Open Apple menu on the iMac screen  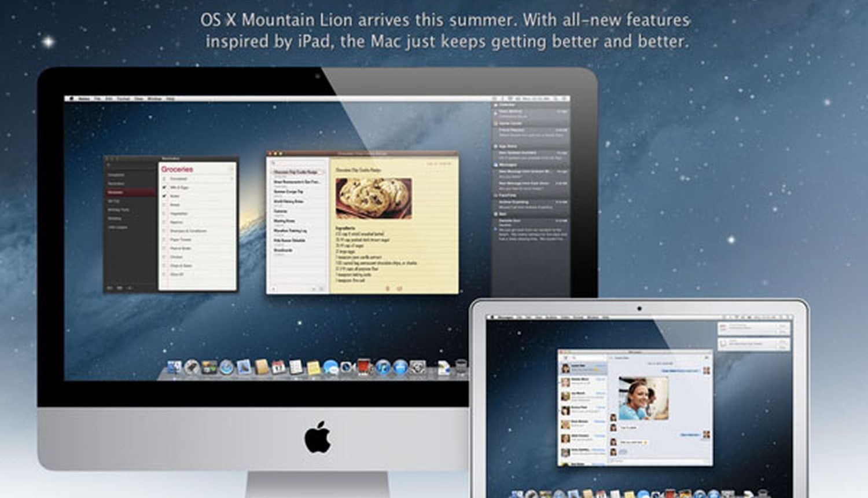click(72, 99)
